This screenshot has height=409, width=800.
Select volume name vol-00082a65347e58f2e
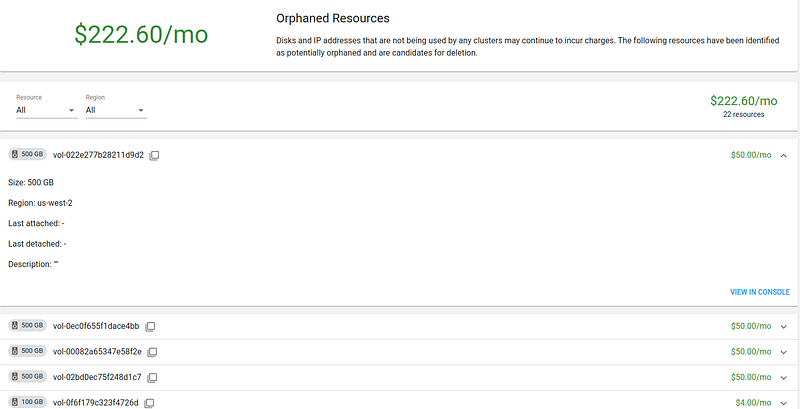[x=97, y=352]
